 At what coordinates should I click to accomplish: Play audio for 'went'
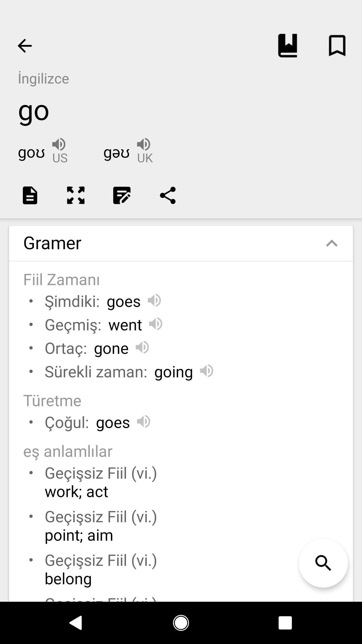[156, 324]
